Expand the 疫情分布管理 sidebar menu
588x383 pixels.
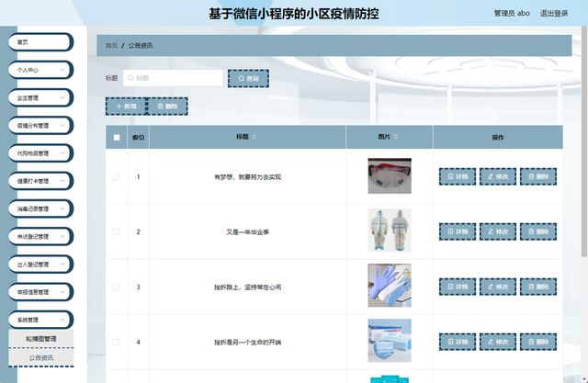pyautogui.click(x=40, y=126)
